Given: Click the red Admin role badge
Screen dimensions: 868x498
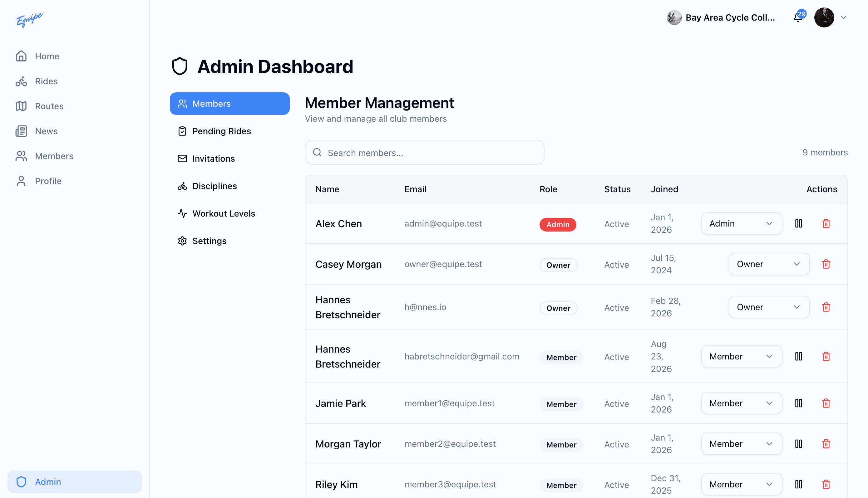Looking at the screenshot, I should (x=558, y=224).
